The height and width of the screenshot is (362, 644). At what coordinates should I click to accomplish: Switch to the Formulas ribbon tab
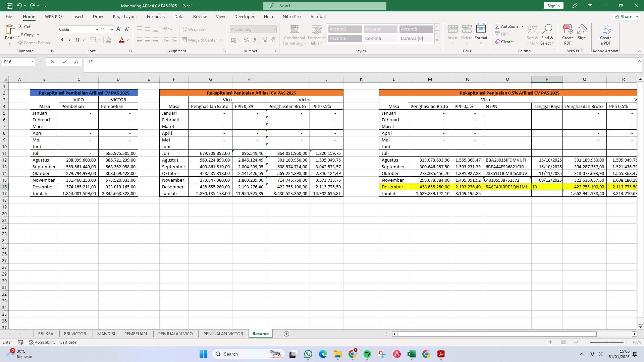(x=156, y=16)
